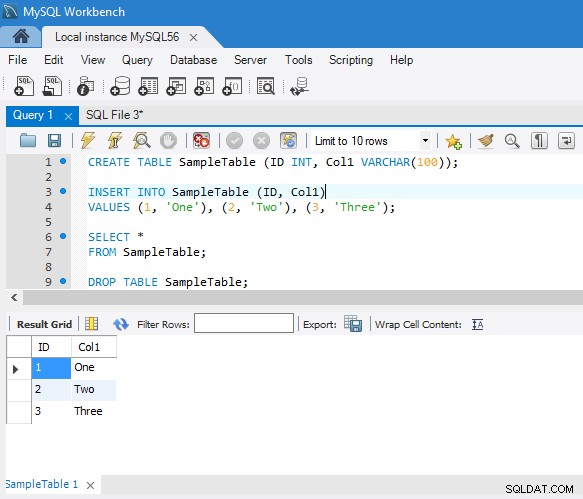Open the Scripting menu
This screenshot has width=583, height=499.
pos(351,60)
